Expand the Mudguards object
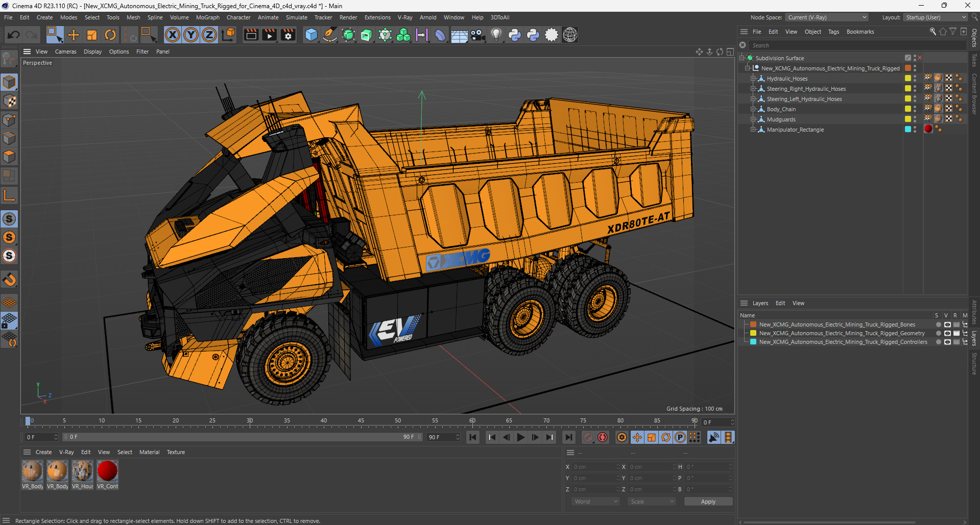Image resolution: width=980 pixels, height=525 pixels. click(x=753, y=119)
